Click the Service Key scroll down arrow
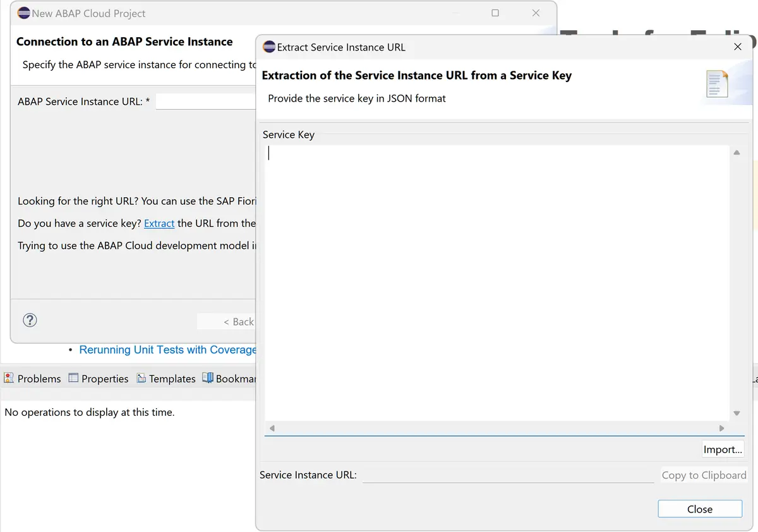 click(737, 414)
